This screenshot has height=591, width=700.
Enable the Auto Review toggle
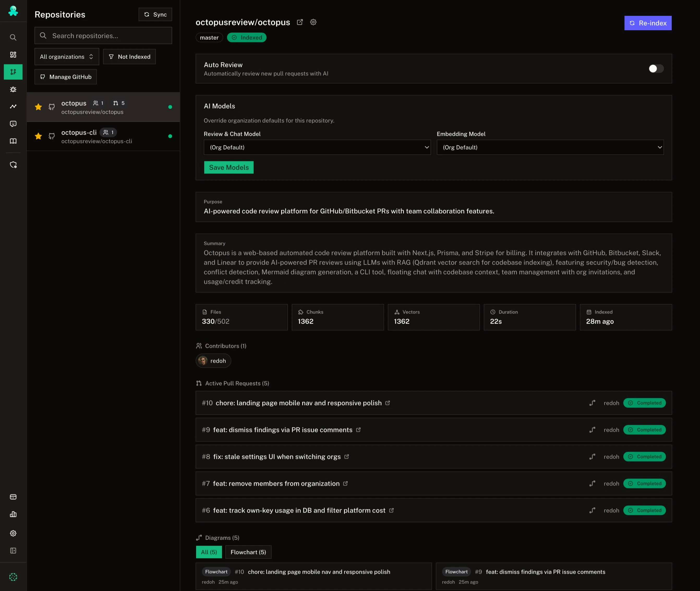point(656,69)
